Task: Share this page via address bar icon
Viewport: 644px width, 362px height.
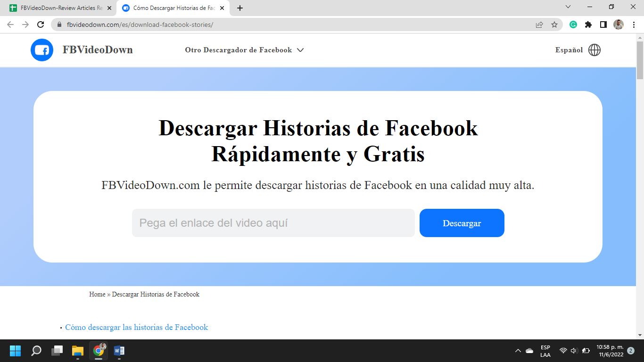Action: pos(539,25)
